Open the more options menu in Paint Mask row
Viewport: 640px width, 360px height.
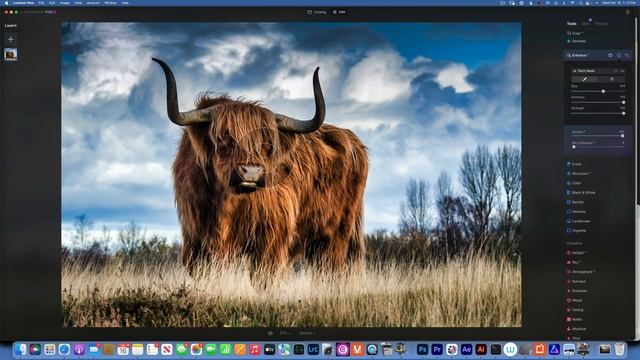(x=622, y=71)
